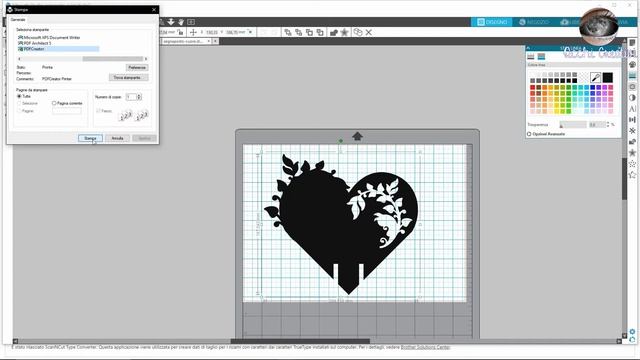Pick the eyedropper color picker tool
This screenshot has height=360, width=640.
[596, 78]
